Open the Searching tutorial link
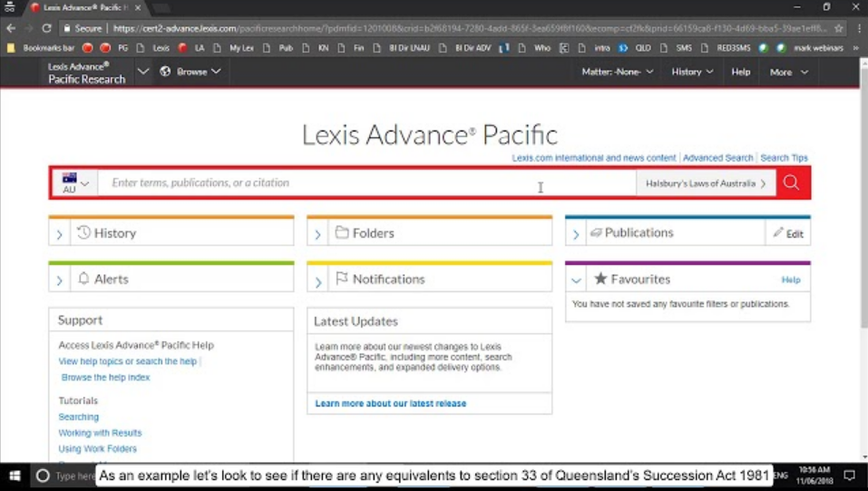This screenshot has height=491, width=868. tap(79, 417)
